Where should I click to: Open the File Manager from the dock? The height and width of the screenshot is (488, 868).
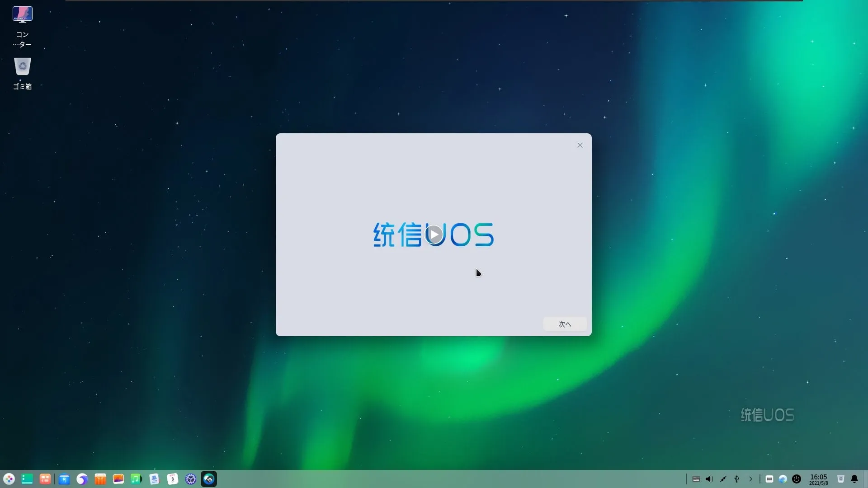pos(64,479)
